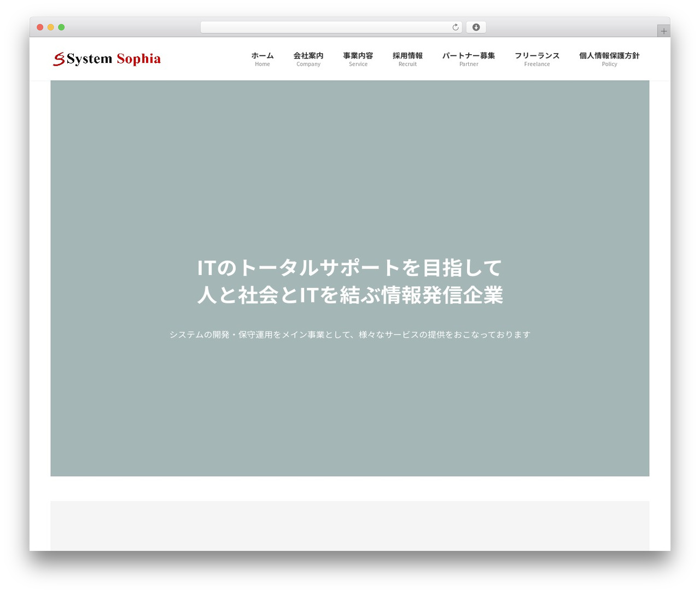The image size is (700, 593).
Task: Open the 個人情報保護方針 Policy page
Action: [609, 59]
